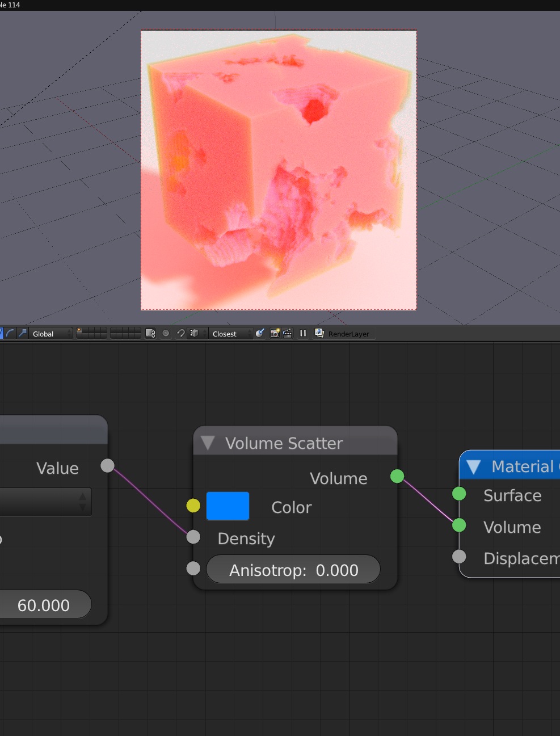Click the Value output socket
Image resolution: width=560 pixels, height=736 pixels.
pos(107,466)
